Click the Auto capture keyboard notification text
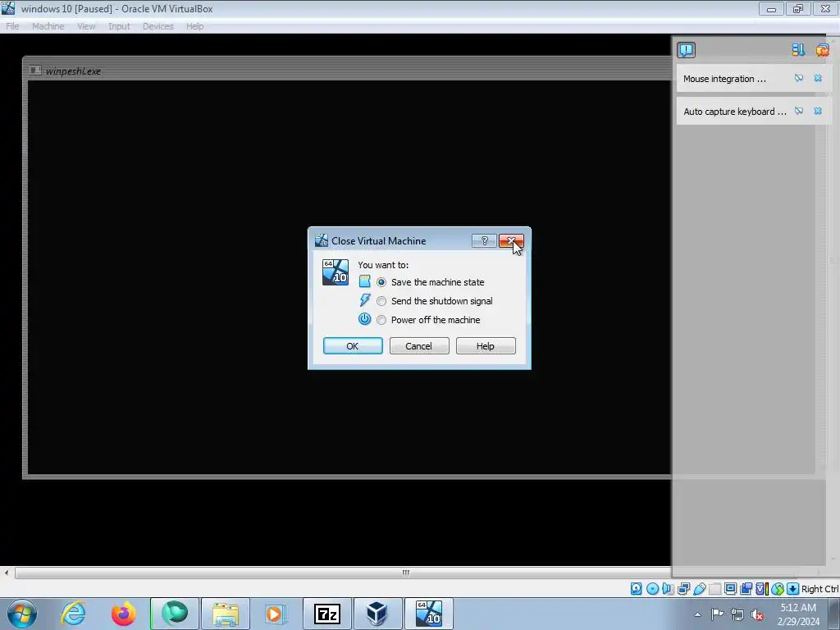The width and height of the screenshot is (840, 630). pos(734,112)
